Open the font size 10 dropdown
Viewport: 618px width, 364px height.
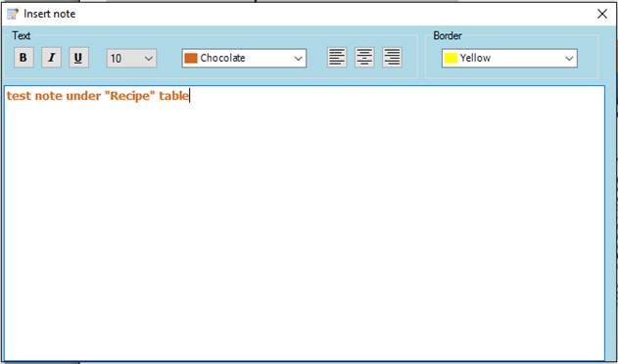[131, 59]
